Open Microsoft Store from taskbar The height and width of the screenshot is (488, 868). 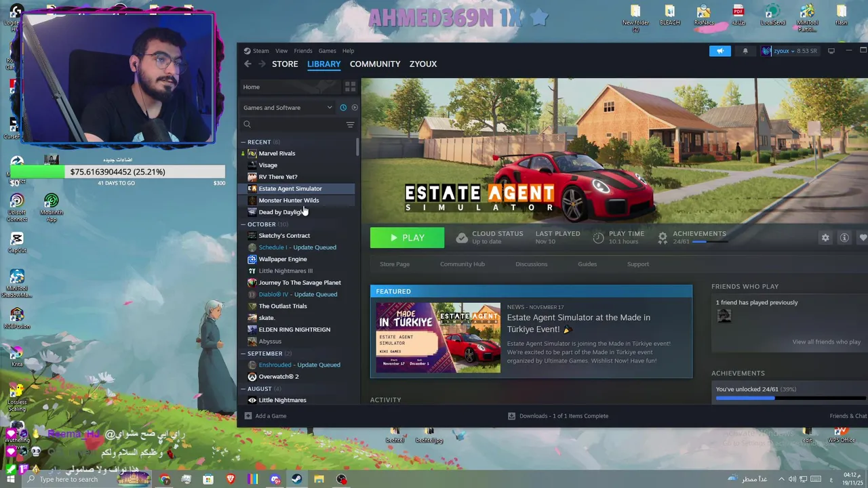(208, 479)
